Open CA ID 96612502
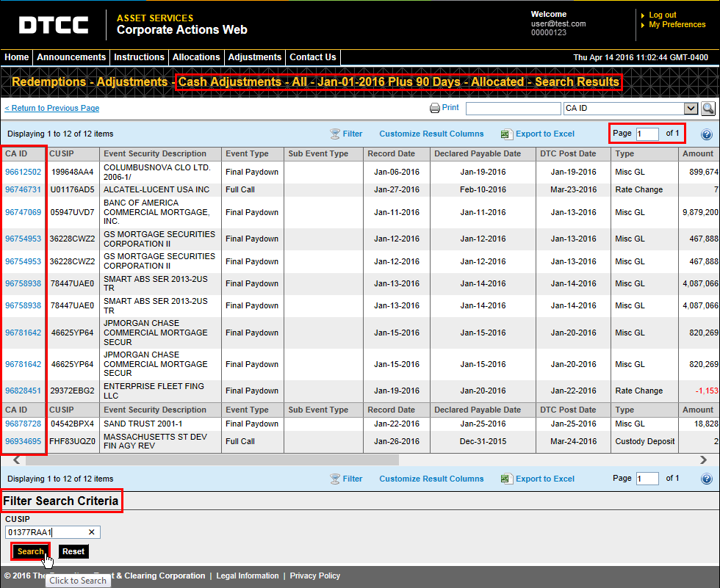This screenshot has width=720, height=588. (23, 172)
